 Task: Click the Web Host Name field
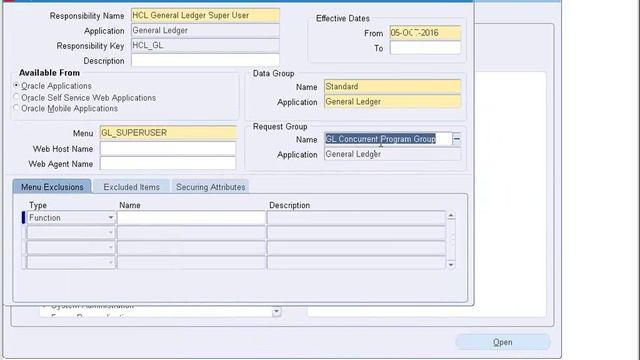pyautogui.click(x=168, y=149)
